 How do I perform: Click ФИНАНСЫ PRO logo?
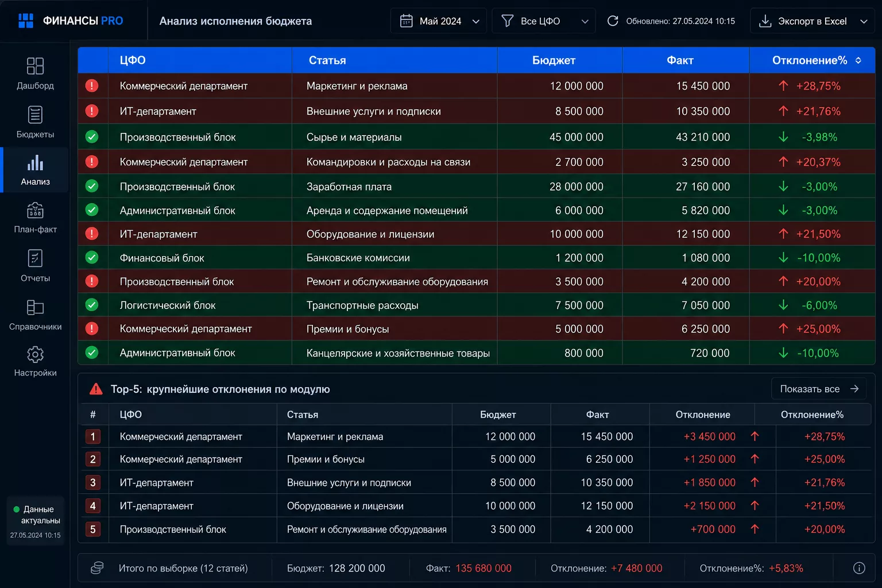(x=70, y=21)
